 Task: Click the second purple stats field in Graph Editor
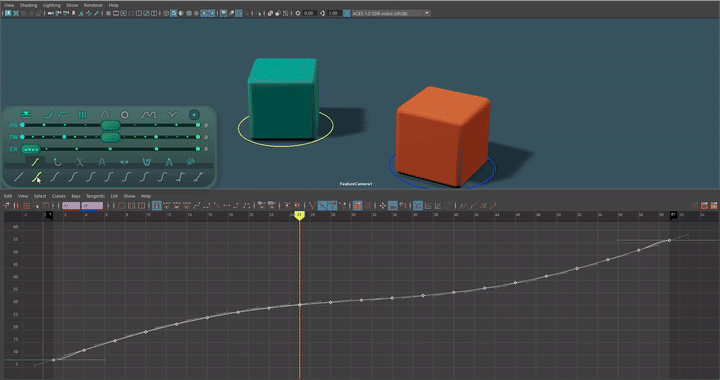pos(92,206)
